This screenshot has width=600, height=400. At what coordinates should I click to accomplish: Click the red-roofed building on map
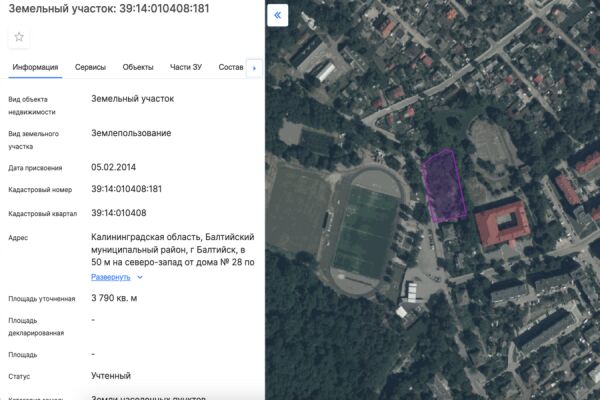click(x=502, y=224)
